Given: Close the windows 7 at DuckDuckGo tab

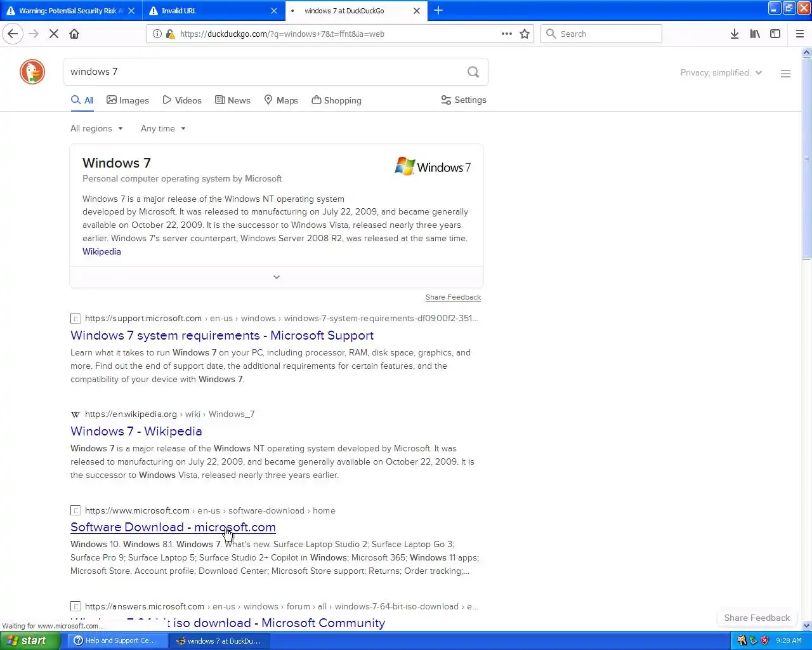Looking at the screenshot, I should point(417,10).
